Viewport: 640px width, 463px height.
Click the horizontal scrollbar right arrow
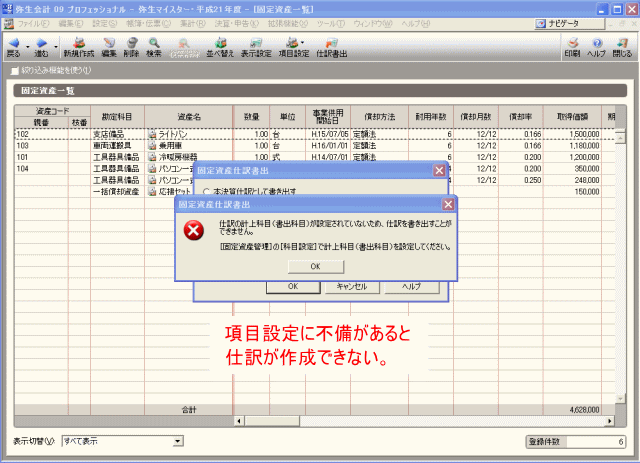(x=610, y=421)
